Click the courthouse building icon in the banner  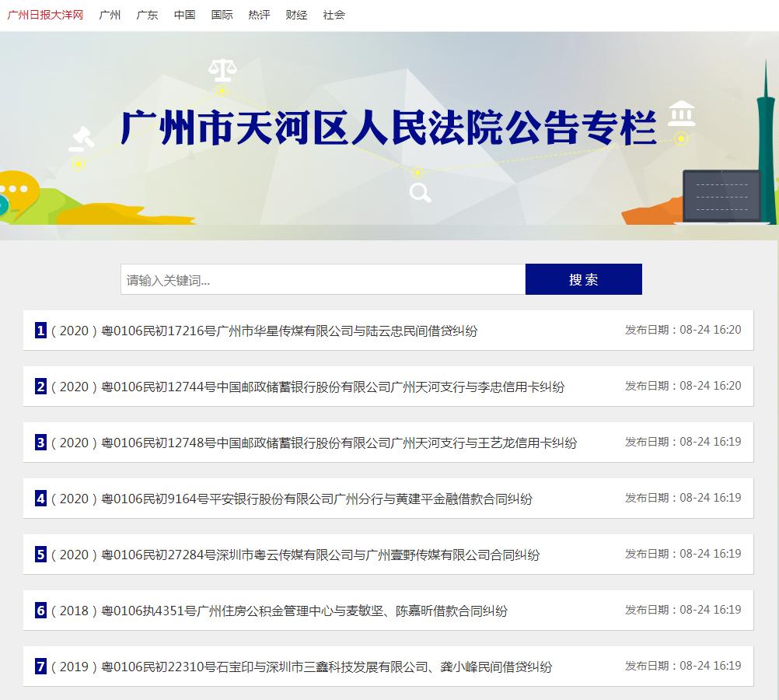coord(681,114)
